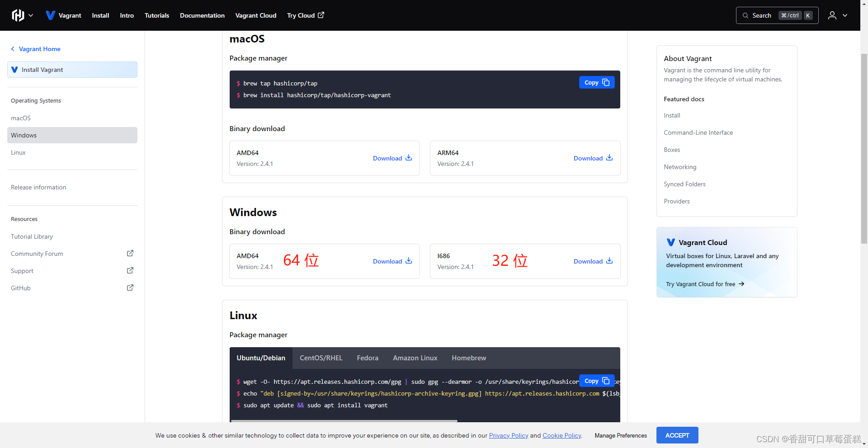The width and height of the screenshot is (868, 448).
Task: Open the Providers featured doc
Action: tap(677, 201)
